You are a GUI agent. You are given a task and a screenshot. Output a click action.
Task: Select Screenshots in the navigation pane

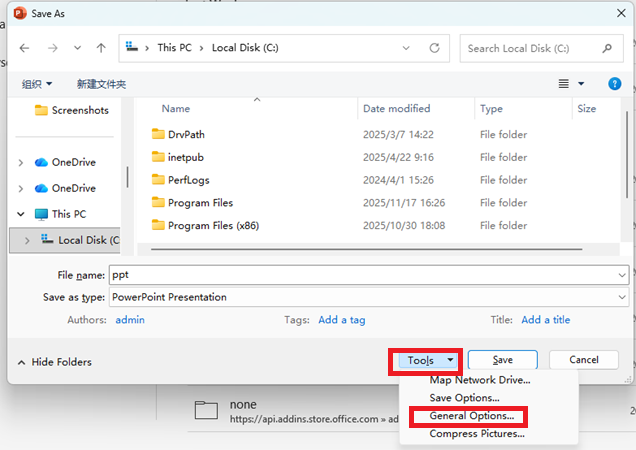point(72,110)
